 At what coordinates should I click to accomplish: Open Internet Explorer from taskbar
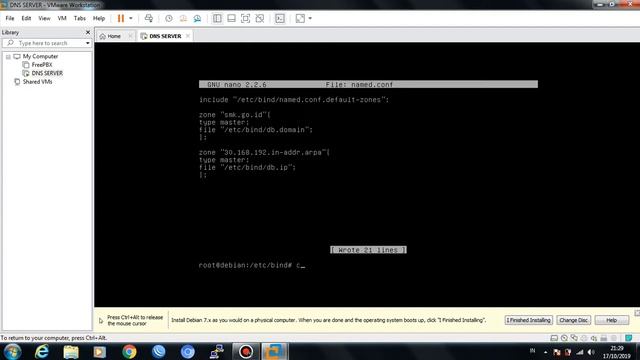click(42, 351)
